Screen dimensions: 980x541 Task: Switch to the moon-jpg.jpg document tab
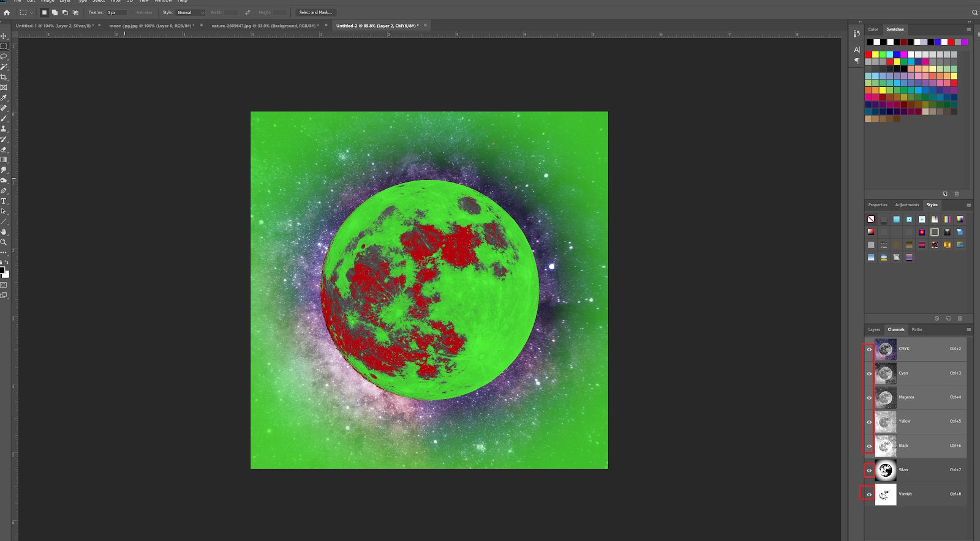point(151,26)
